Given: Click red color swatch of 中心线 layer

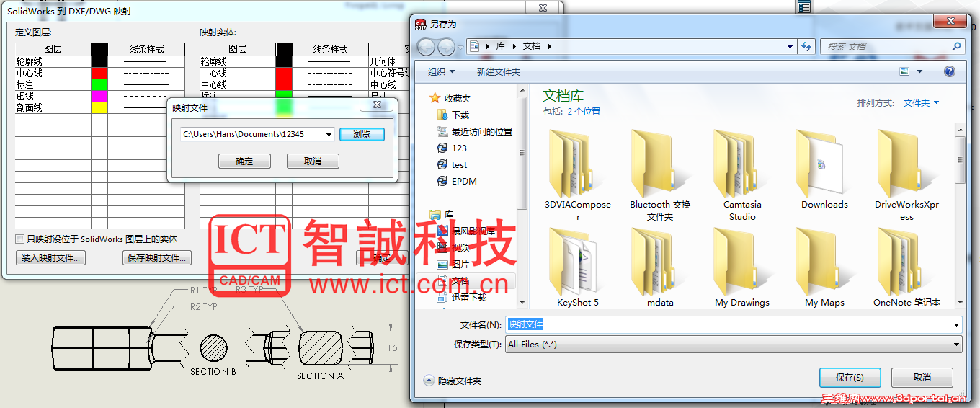Looking at the screenshot, I should tap(99, 73).
